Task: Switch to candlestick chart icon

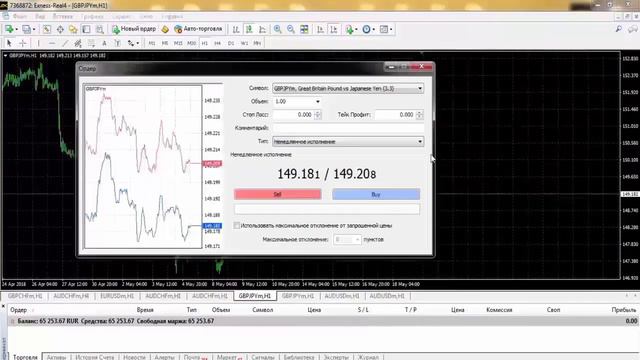Action: [x=249, y=29]
